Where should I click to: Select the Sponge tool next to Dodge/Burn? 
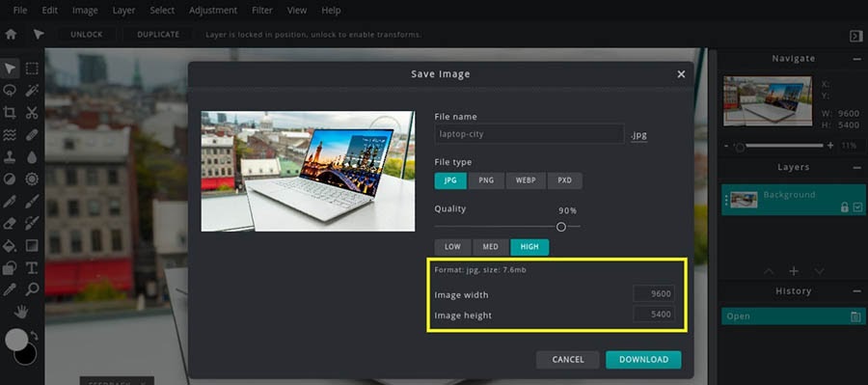coord(32,179)
